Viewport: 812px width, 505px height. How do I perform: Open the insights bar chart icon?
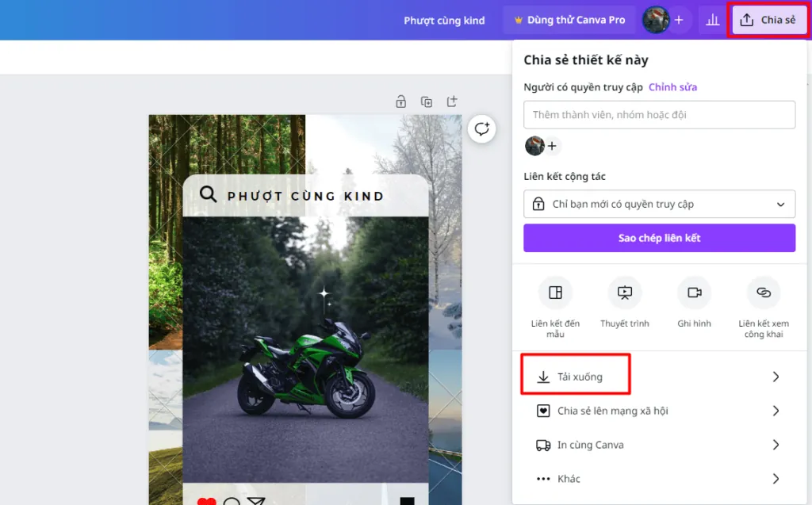click(713, 20)
